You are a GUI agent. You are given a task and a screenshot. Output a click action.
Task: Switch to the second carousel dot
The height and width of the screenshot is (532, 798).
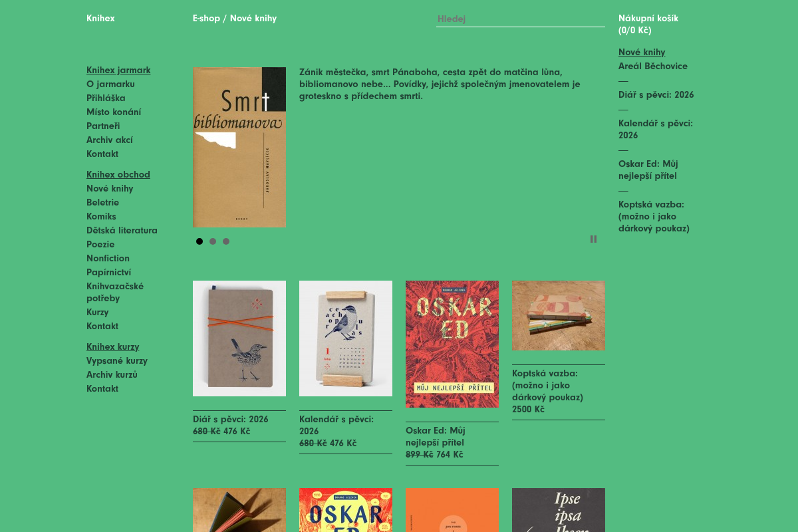(x=213, y=241)
